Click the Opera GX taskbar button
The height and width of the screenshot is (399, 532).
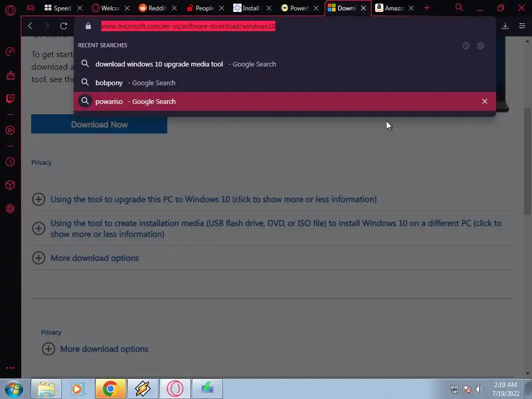[x=175, y=389]
